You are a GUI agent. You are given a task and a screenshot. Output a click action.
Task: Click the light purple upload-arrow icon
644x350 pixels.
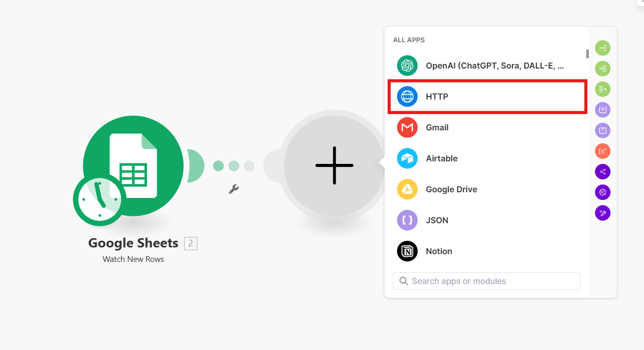[603, 130]
